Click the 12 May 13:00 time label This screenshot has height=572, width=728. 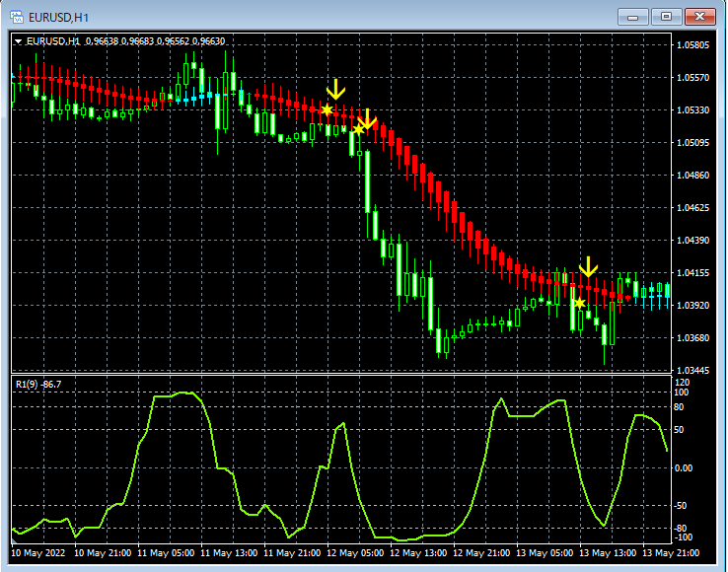(418, 553)
